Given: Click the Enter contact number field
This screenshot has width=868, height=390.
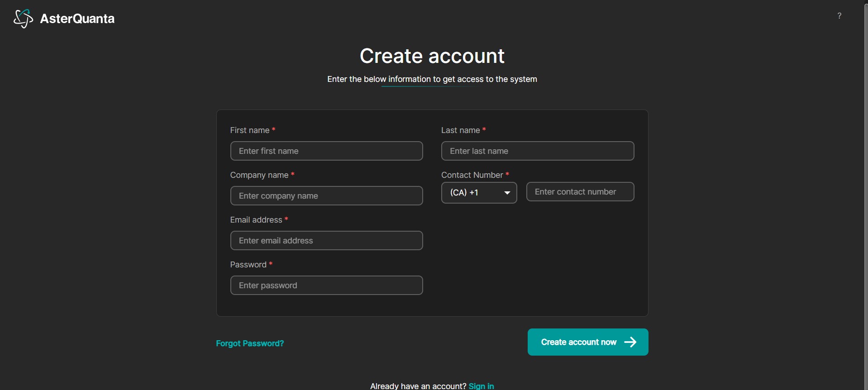Looking at the screenshot, I should [580, 192].
